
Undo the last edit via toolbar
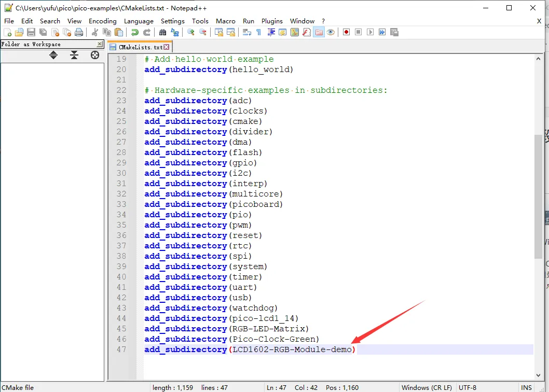[135, 32]
